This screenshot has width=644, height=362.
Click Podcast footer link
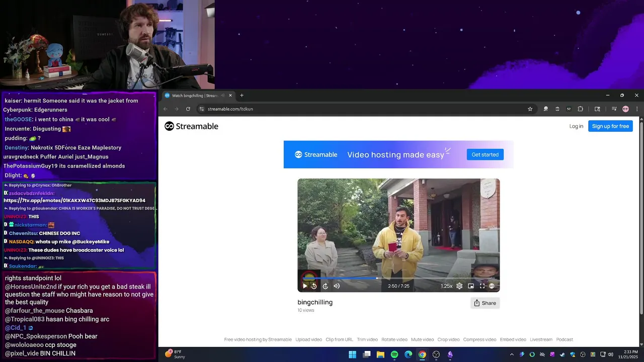565,339
